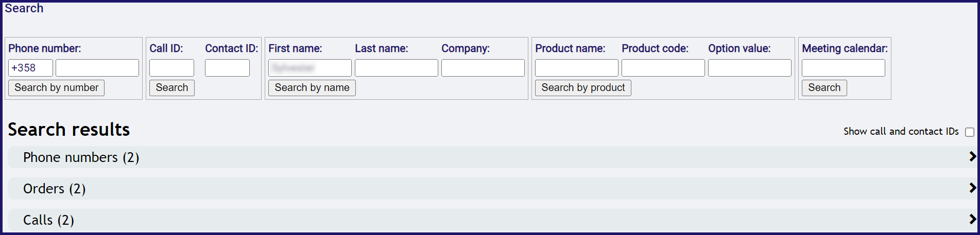Open the Orders (2) results section

pyautogui.click(x=54, y=189)
